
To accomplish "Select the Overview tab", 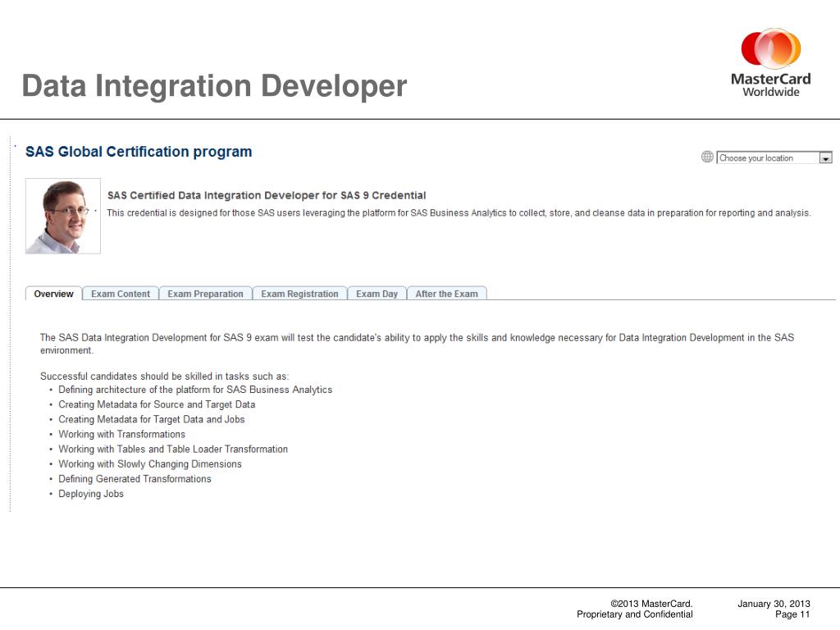I will (53, 294).
